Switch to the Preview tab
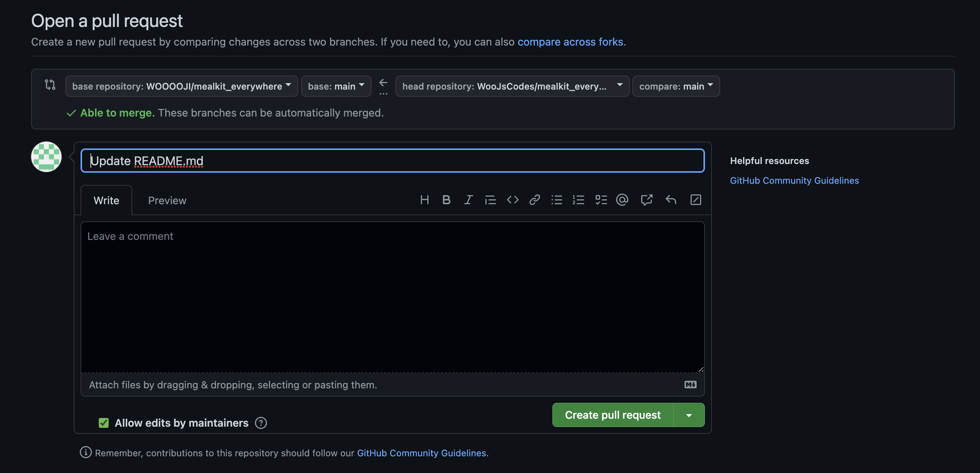Screen dimensions: 980x473 [167, 200]
